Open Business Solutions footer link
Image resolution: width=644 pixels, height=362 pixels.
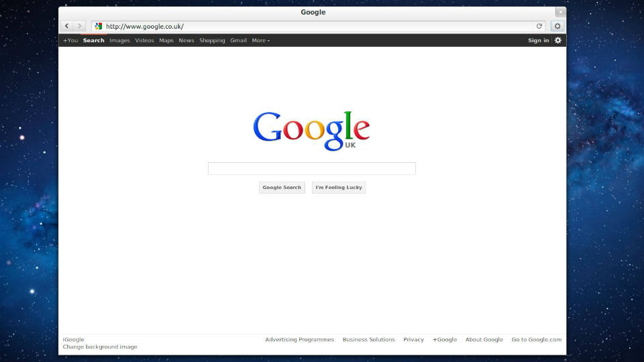coord(368,339)
